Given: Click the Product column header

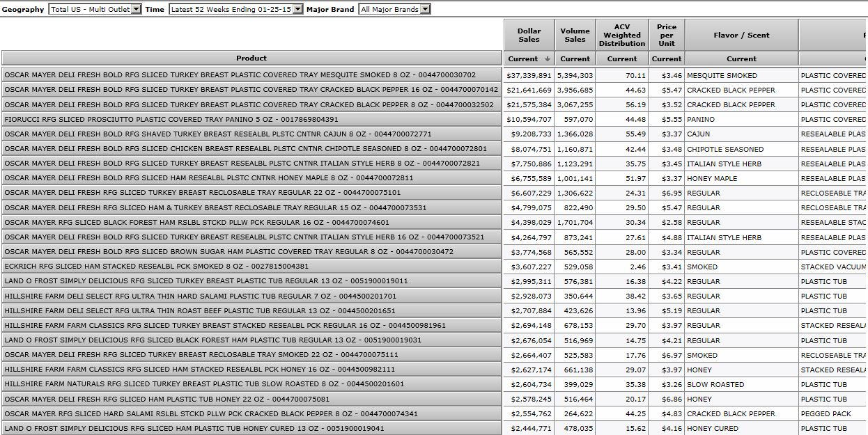Looking at the screenshot, I should (x=251, y=58).
